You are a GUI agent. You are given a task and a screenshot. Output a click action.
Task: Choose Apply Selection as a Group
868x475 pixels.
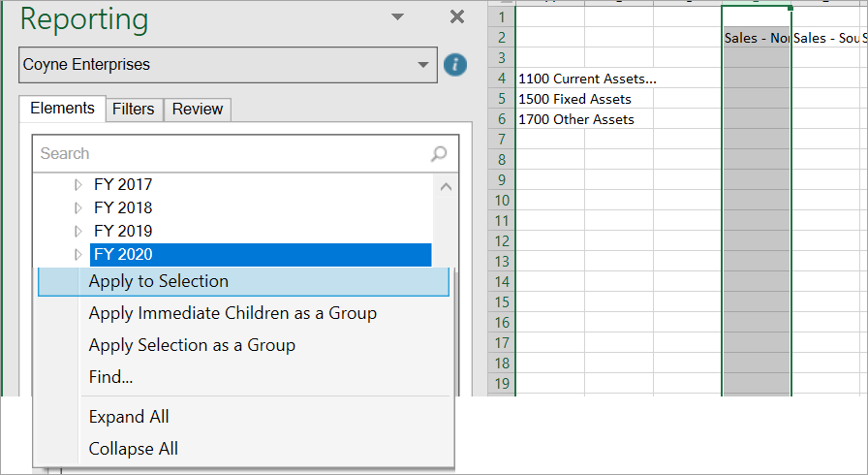pyautogui.click(x=243, y=345)
